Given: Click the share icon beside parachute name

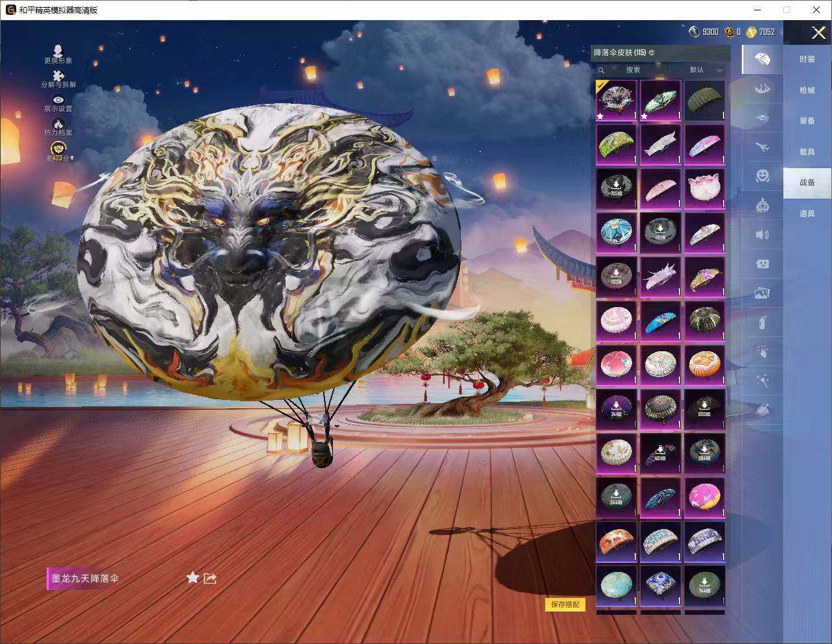Looking at the screenshot, I should pyautogui.click(x=210, y=578).
